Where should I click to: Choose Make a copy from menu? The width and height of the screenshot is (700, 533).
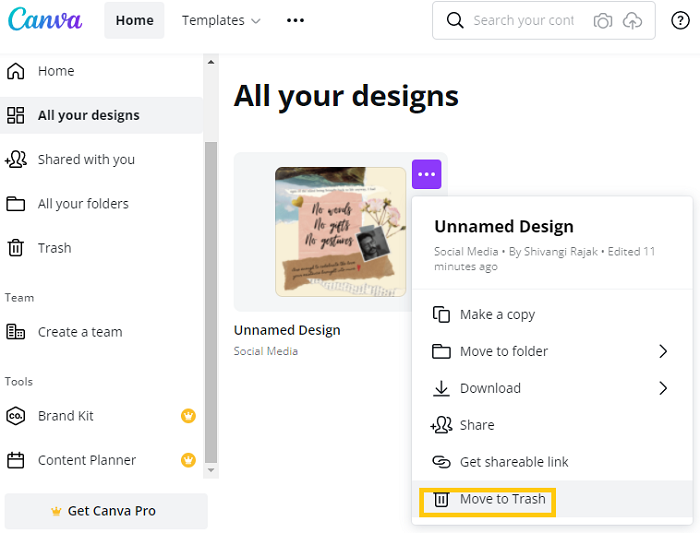click(497, 314)
